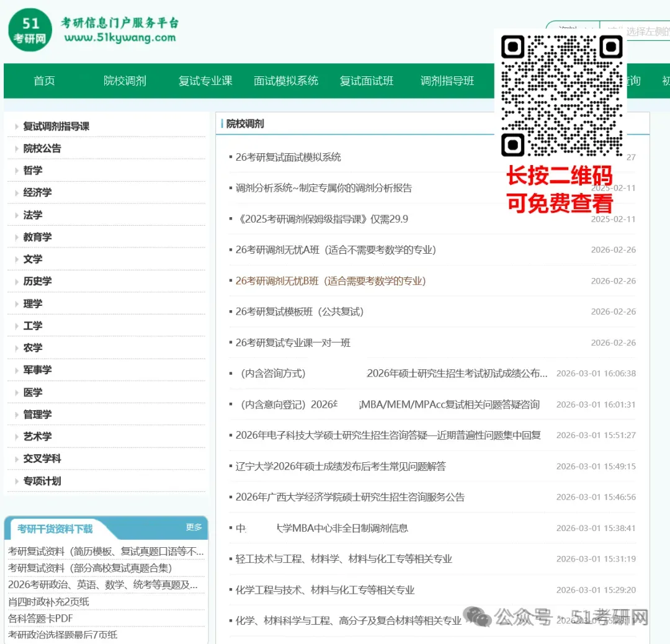Click the 2026-03-01 16:06:38 timestamp
The width and height of the screenshot is (670, 644).
click(x=596, y=373)
